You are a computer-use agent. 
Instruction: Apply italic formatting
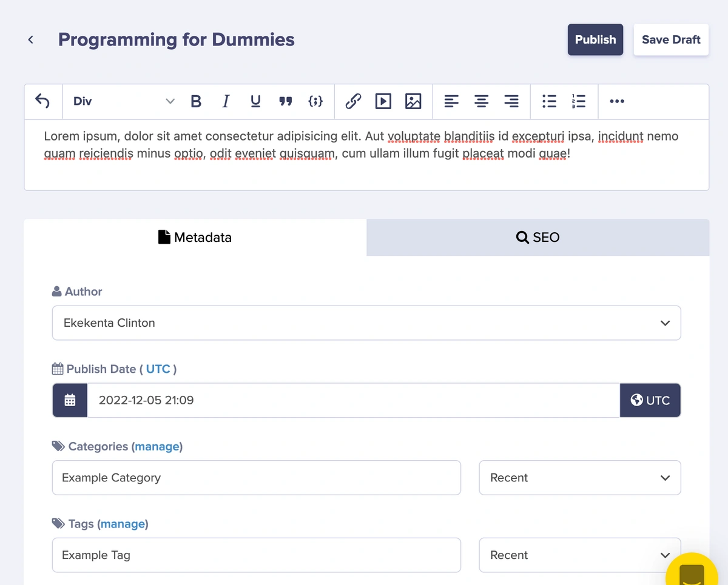[x=226, y=101]
